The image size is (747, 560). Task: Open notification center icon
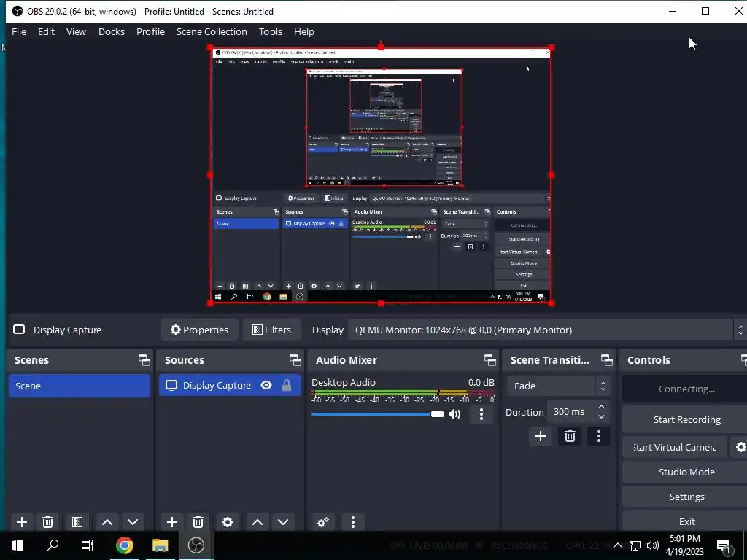(x=724, y=545)
